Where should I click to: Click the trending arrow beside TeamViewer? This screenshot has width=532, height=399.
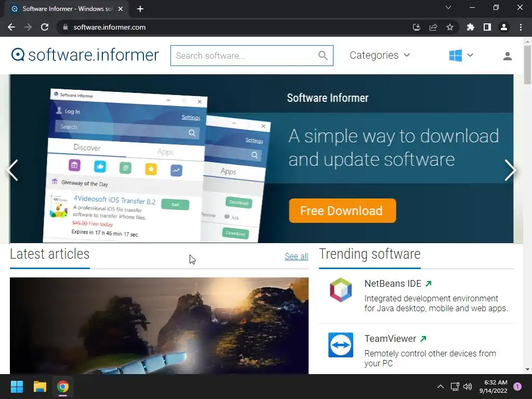423,339
